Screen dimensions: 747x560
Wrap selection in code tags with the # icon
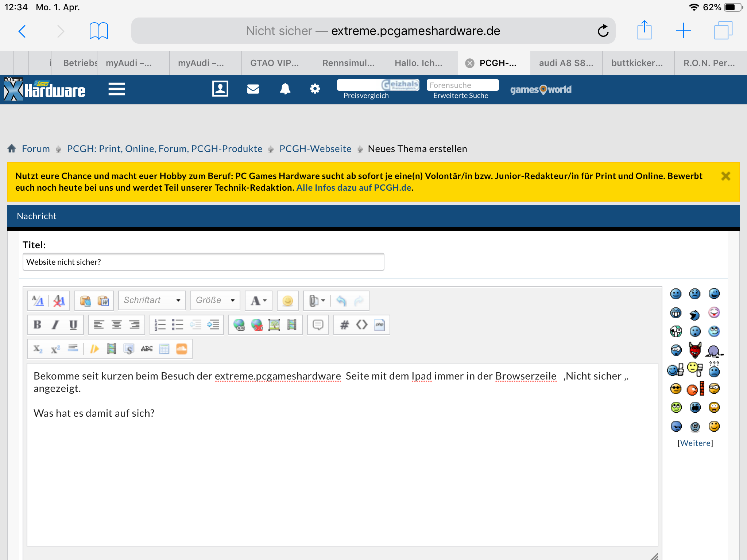pos(344,325)
